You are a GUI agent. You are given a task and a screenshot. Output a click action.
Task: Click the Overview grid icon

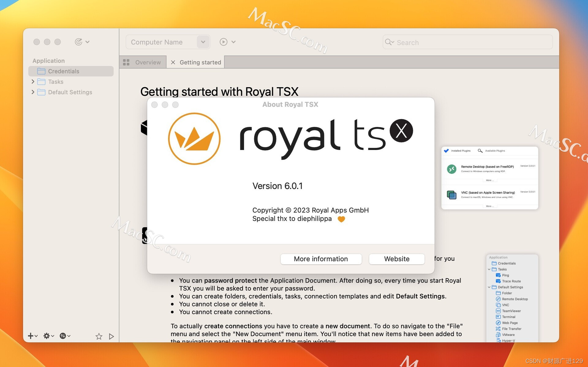point(126,62)
